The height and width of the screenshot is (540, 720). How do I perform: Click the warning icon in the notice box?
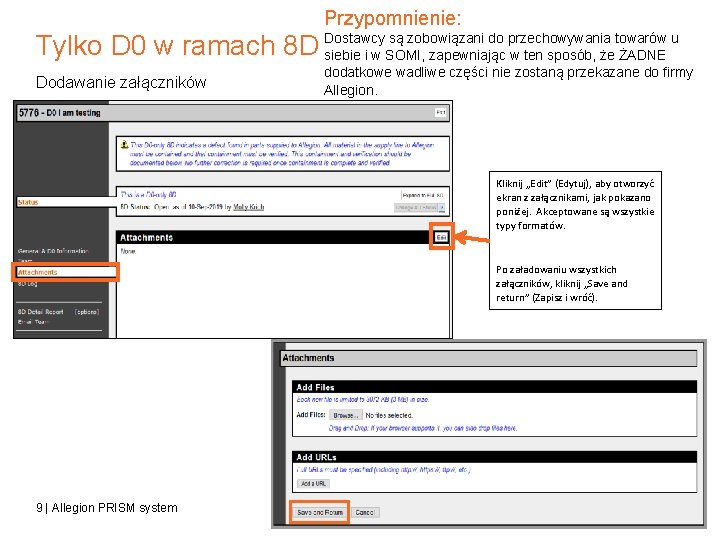pos(124,145)
